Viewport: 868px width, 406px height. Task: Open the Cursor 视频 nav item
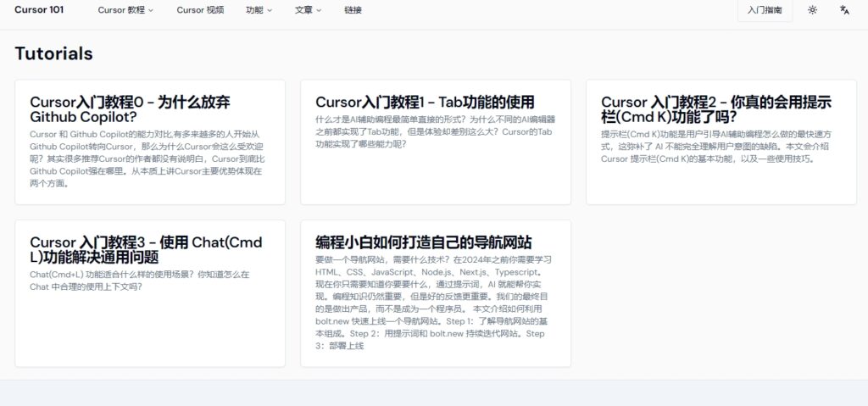point(200,10)
